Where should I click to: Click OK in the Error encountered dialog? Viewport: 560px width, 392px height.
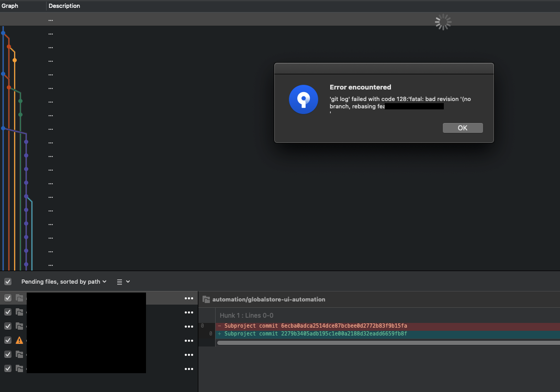pos(463,128)
